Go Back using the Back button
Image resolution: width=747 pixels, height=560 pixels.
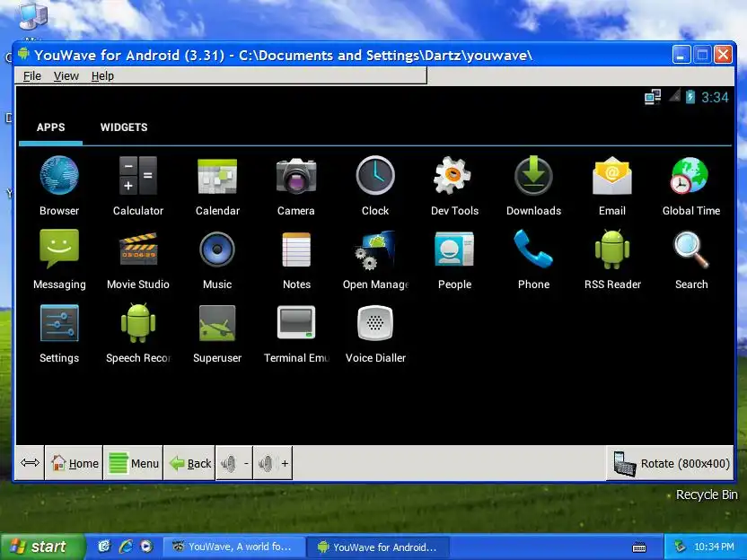point(189,463)
